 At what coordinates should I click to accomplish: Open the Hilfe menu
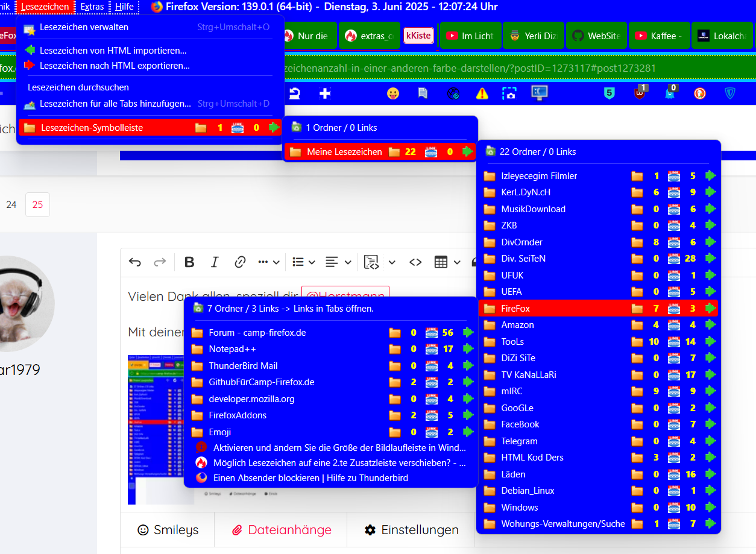pos(124,7)
